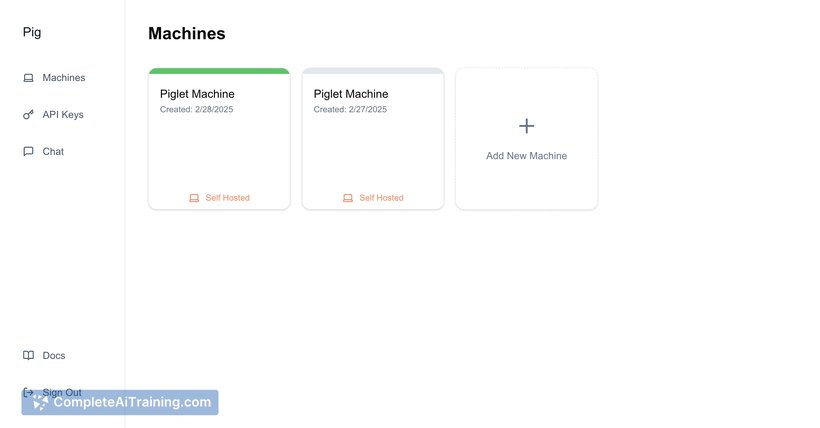
Task: Click the gray status bar on second machine card
Action: coord(373,71)
